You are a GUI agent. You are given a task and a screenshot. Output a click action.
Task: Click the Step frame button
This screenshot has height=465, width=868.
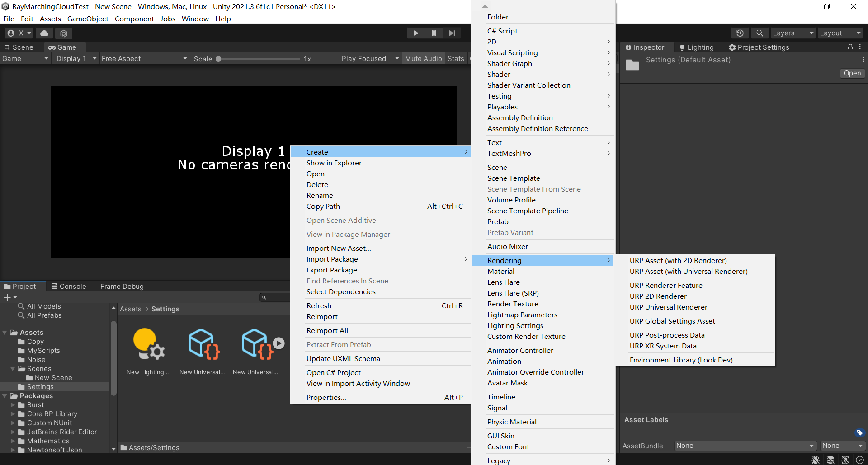point(452,33)
